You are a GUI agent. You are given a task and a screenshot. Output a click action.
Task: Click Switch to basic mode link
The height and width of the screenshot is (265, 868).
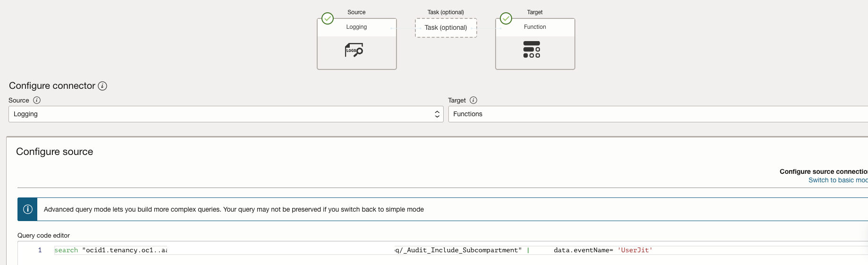(838, 180)
